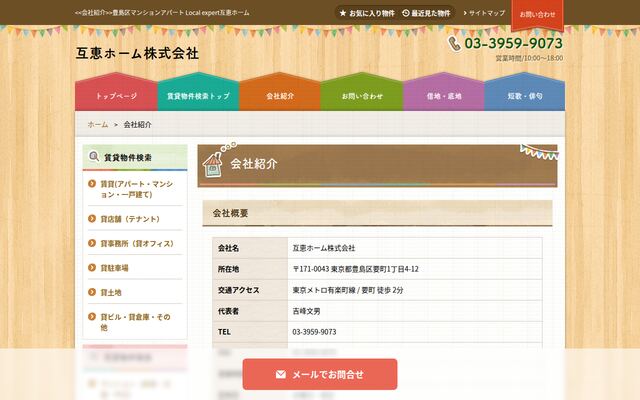Click the 会社紹介 breadcrumb text
The height and width of the screenshot is (400, 640).
137,124
